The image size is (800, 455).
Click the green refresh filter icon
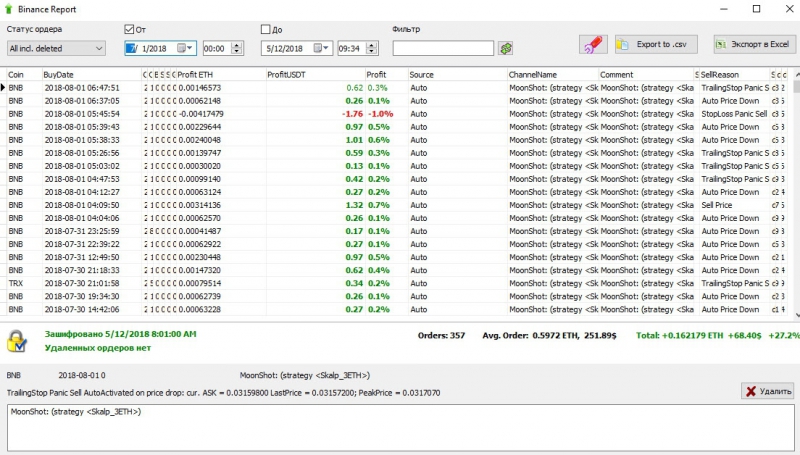(506, 48)
